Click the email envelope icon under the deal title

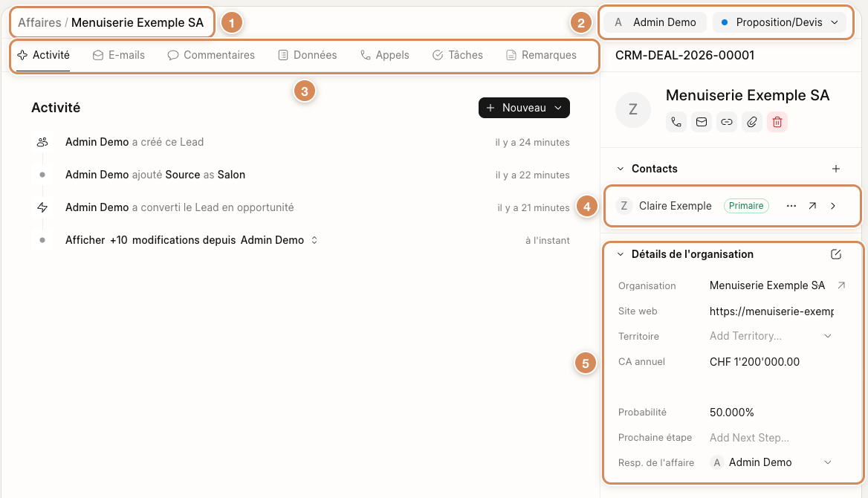coord(702,122)
